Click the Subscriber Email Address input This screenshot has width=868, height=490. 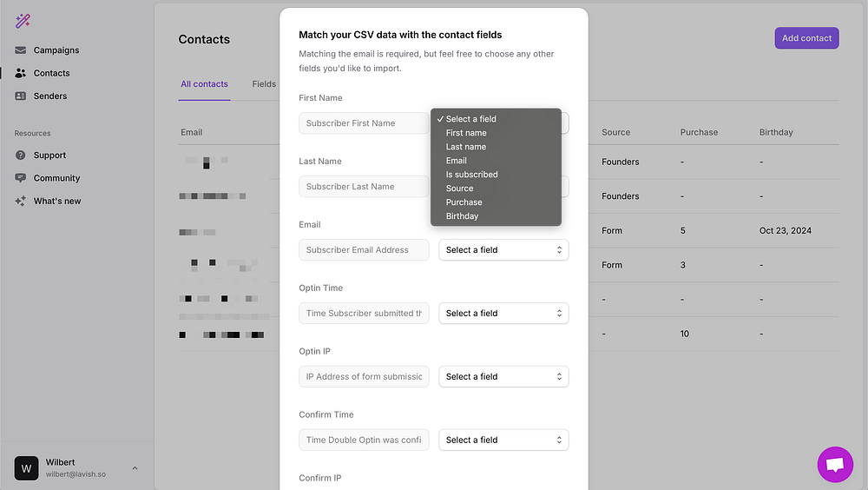point(364,250)
